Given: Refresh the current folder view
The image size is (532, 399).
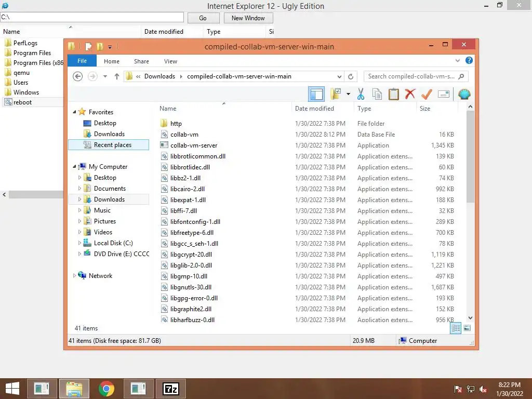Looking at the screenshot, I should [351, 77].
